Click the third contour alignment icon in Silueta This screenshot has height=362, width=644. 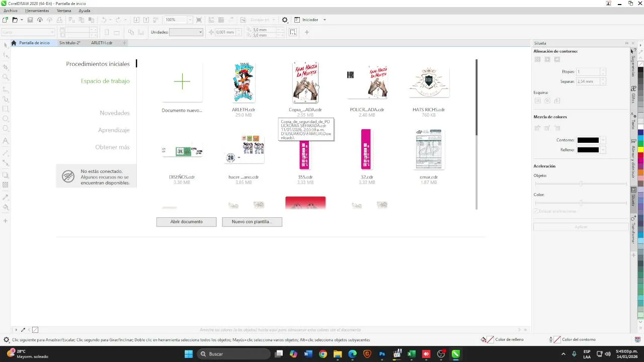[x=557, y=59]
